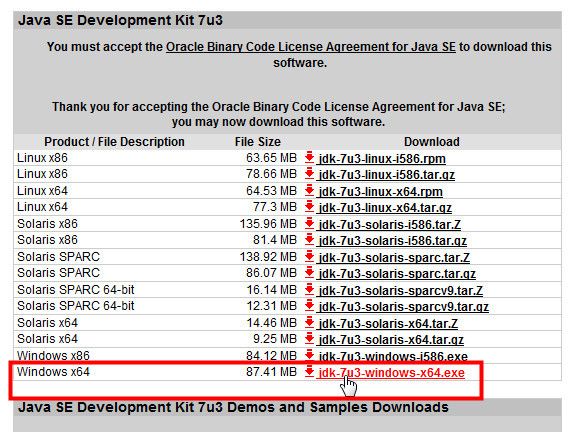Screen dimensions: 571x432
Task: Click red download arrow for solaris-i586.tar.Z
Action: tap(309, 223)
